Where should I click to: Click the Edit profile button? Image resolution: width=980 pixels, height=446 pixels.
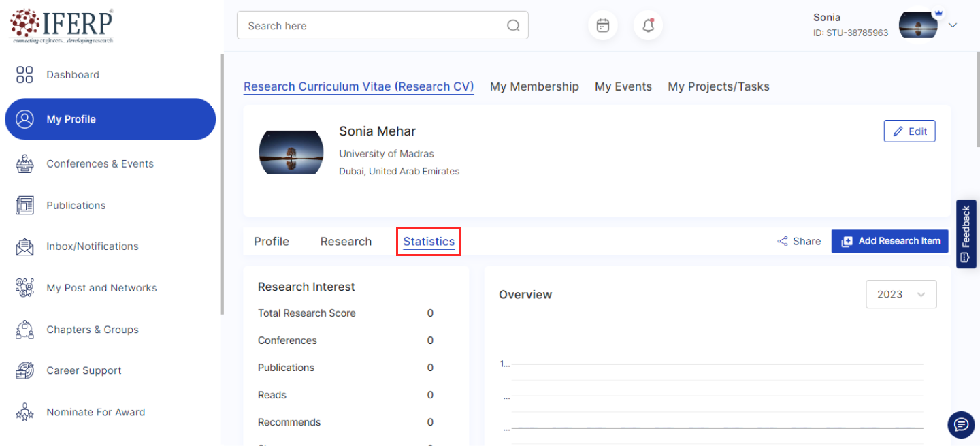coord(909,131)
